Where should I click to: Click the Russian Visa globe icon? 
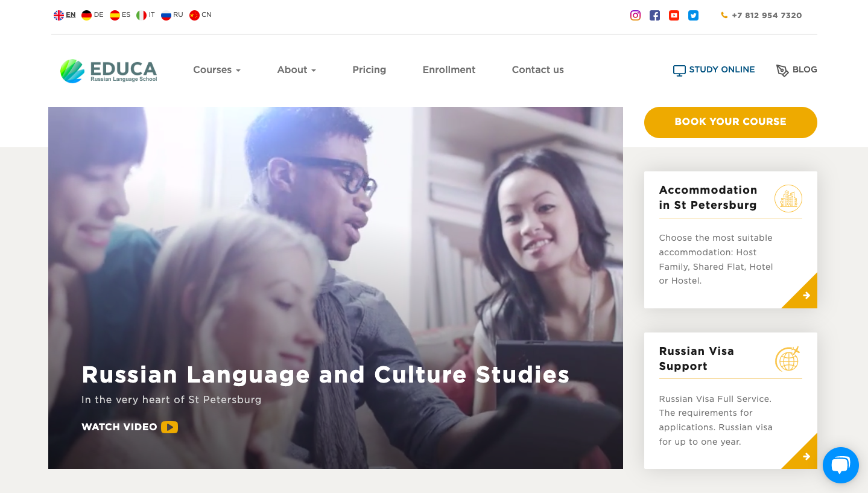(788, 359)
